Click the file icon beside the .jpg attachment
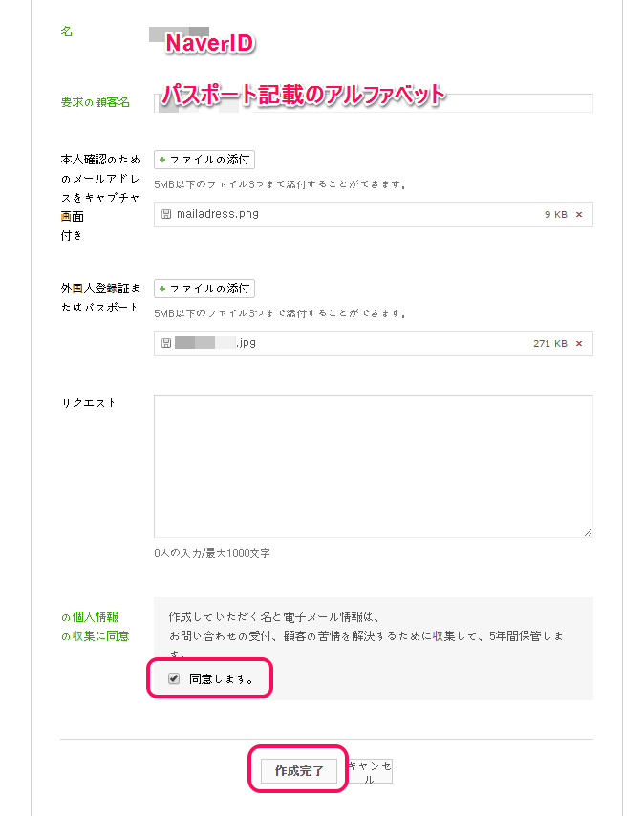This screenshot has width=644, height=816. (166, 343)
